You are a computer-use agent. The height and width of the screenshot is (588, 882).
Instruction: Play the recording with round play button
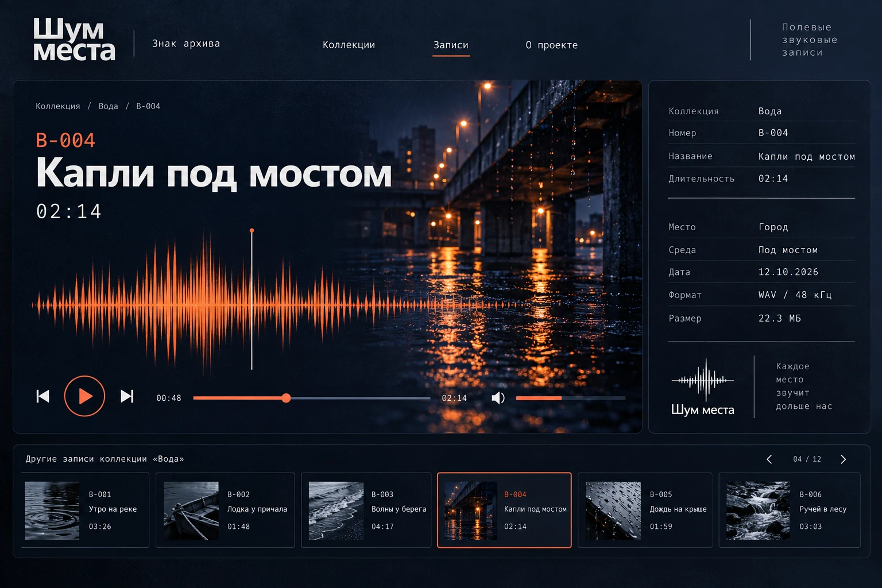tap(84, 396)
